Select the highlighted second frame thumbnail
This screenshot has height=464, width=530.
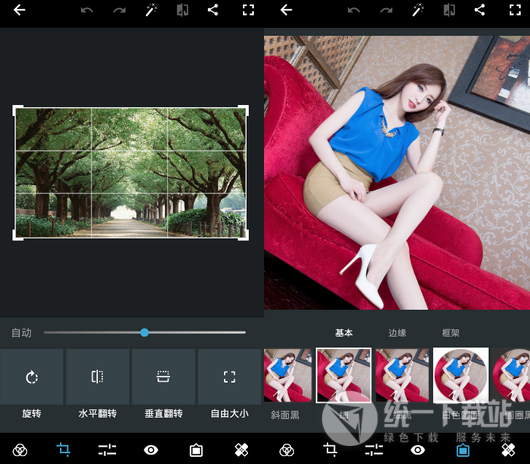pos(343,375)
